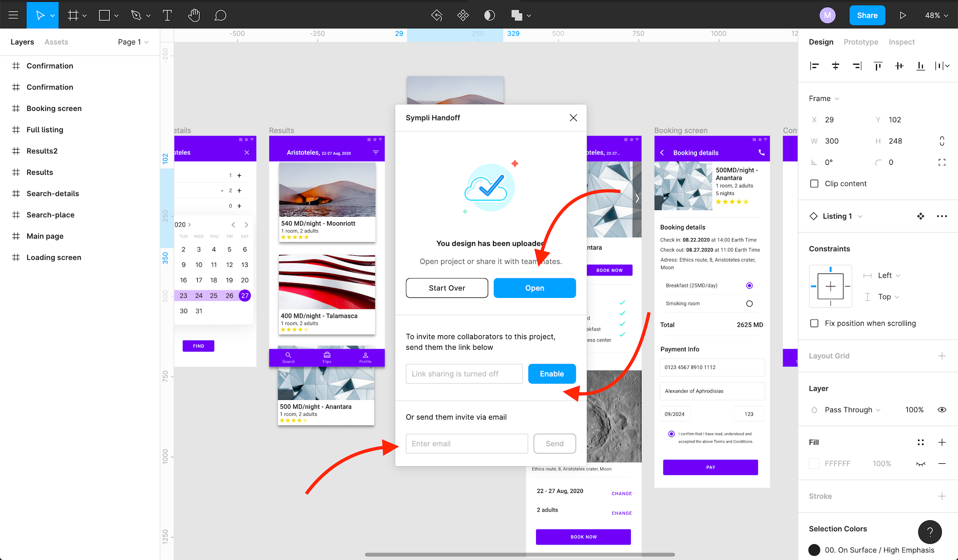
Task: Present the prototype with play icon
Action: pos(903,15)
